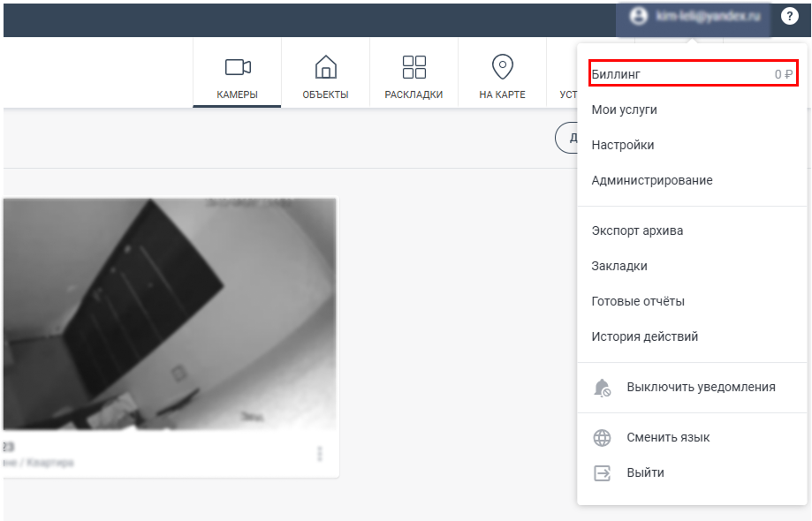Open the Камеры tab
The height and width of the screenshot is (521, 812).
(237, 73)
